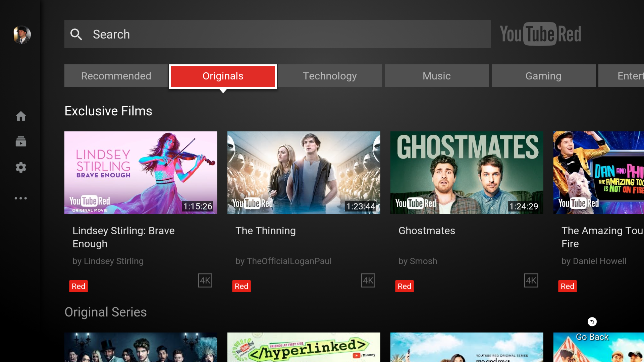Open the subscriptions panel icon

click(21, 141)
